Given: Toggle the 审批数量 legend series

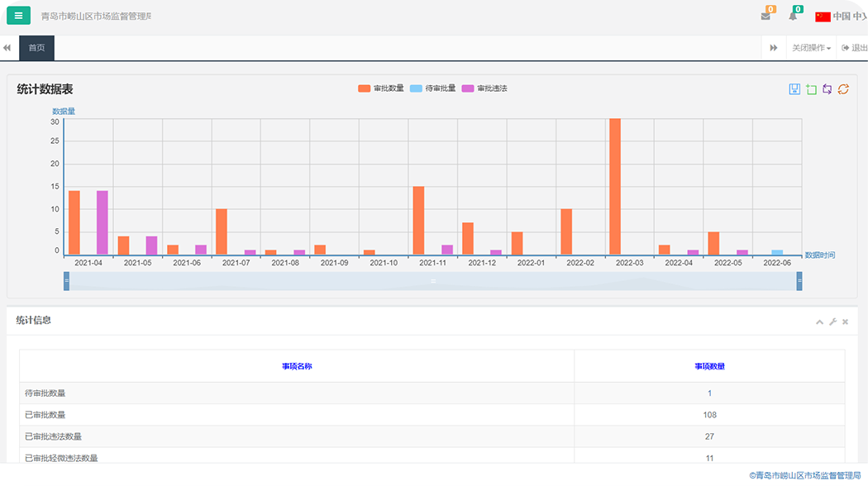Looking at the screenshot, I should (380, 88).
